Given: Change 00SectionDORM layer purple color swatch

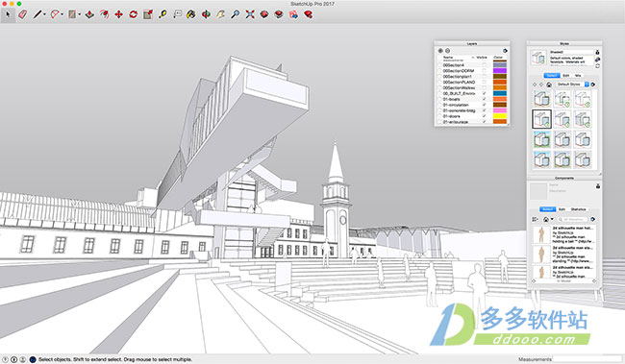Looking at the screenshot, I should 500,71.
